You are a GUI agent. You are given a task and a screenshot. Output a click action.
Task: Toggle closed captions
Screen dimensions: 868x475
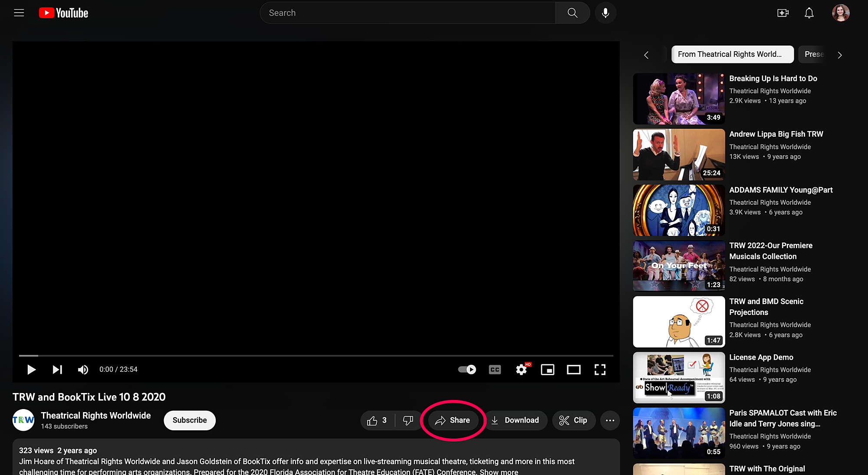[495, 370]
